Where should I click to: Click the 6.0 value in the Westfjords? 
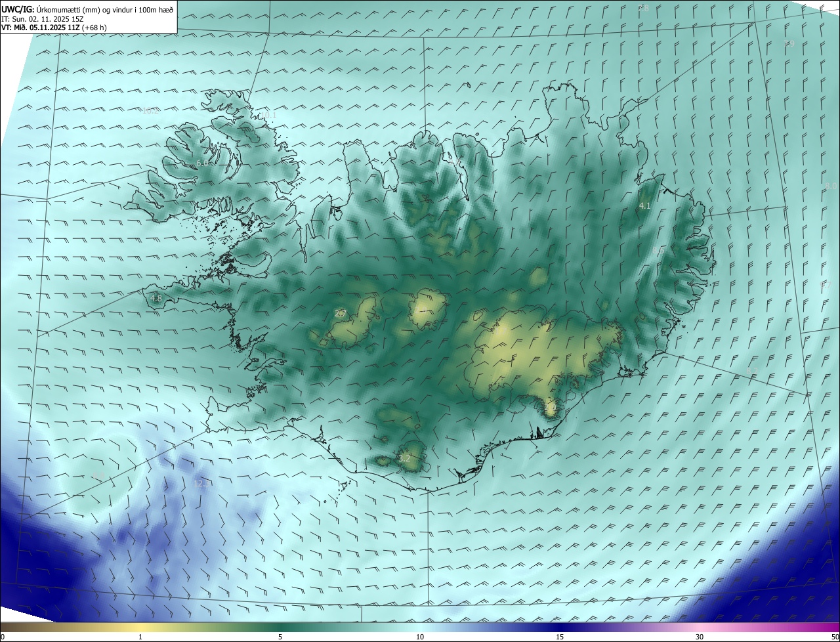pos(202,163)
